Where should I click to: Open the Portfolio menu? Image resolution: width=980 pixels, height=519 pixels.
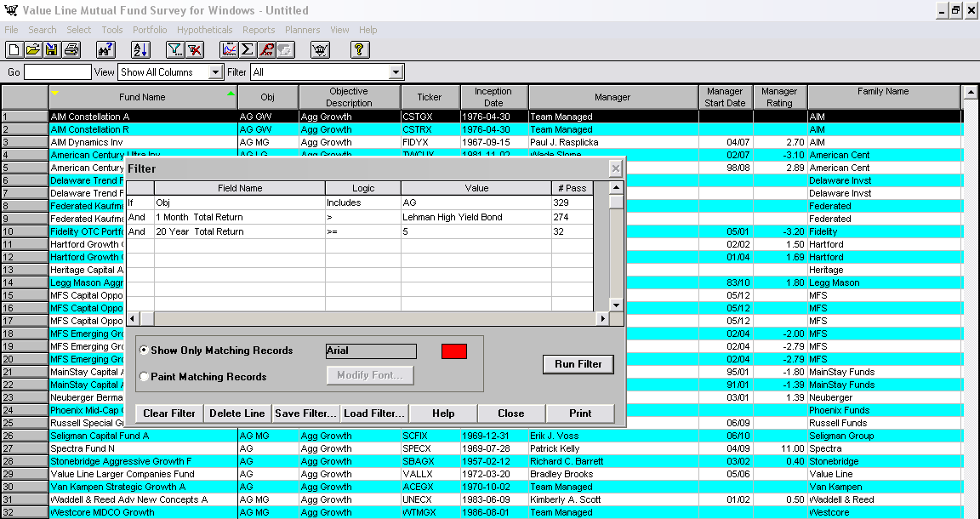[150, 30]
